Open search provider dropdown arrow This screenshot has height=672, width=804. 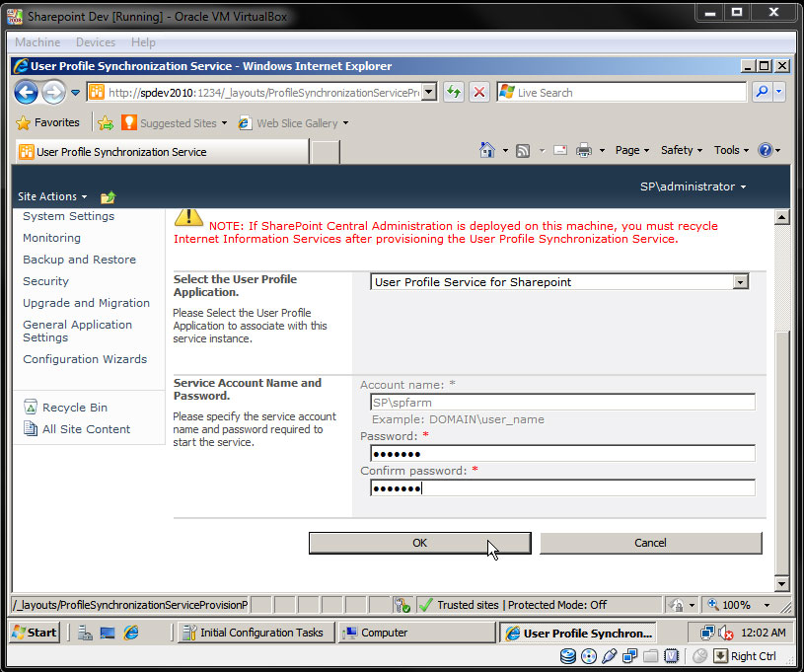(x=779, y=93)
